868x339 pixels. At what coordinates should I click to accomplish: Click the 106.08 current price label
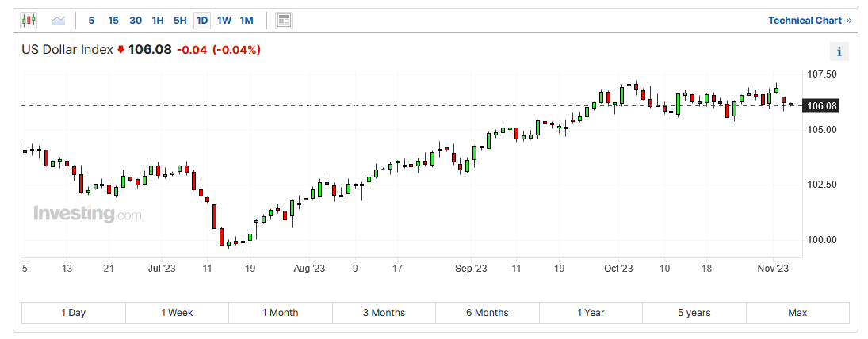[821, 105]
